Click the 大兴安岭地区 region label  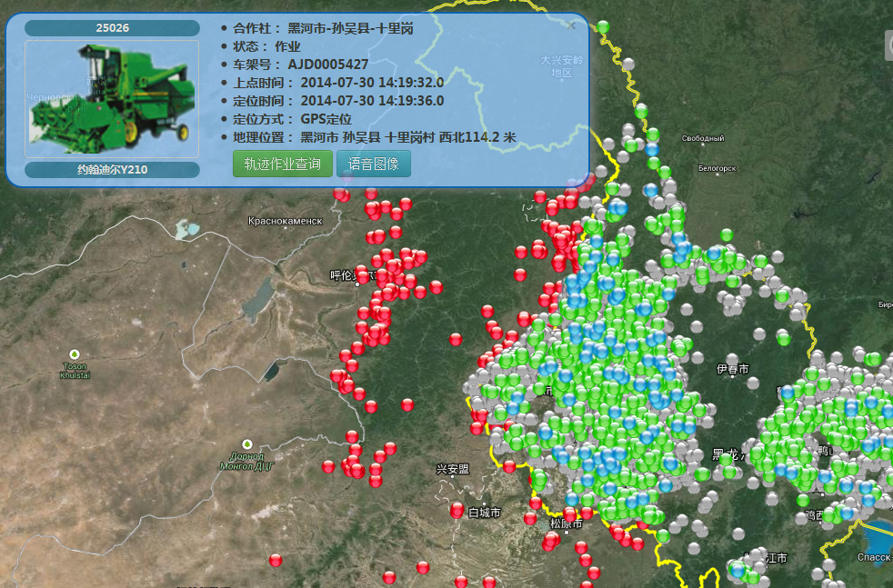562,66
